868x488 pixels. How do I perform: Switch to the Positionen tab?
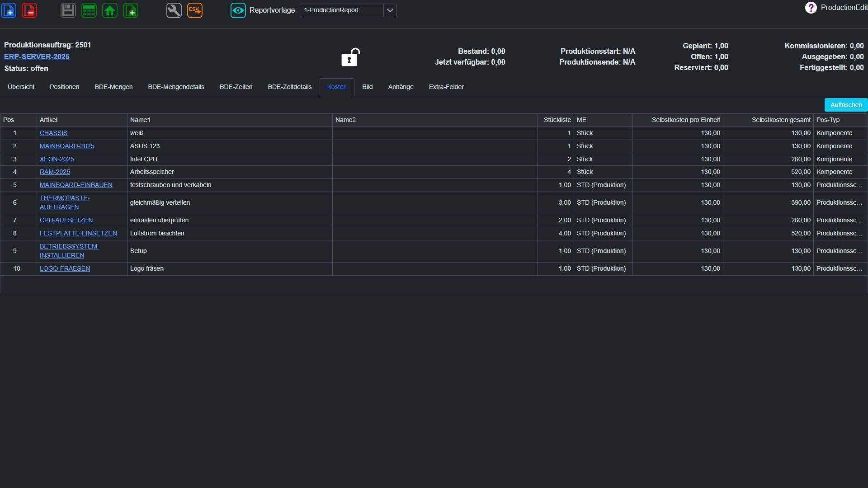[x=65, y=87]
